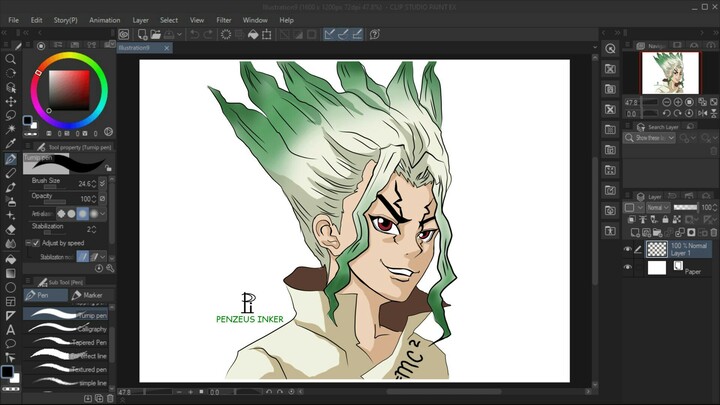Expand the anti-aliasing options arrow

(x=102, y=214)
